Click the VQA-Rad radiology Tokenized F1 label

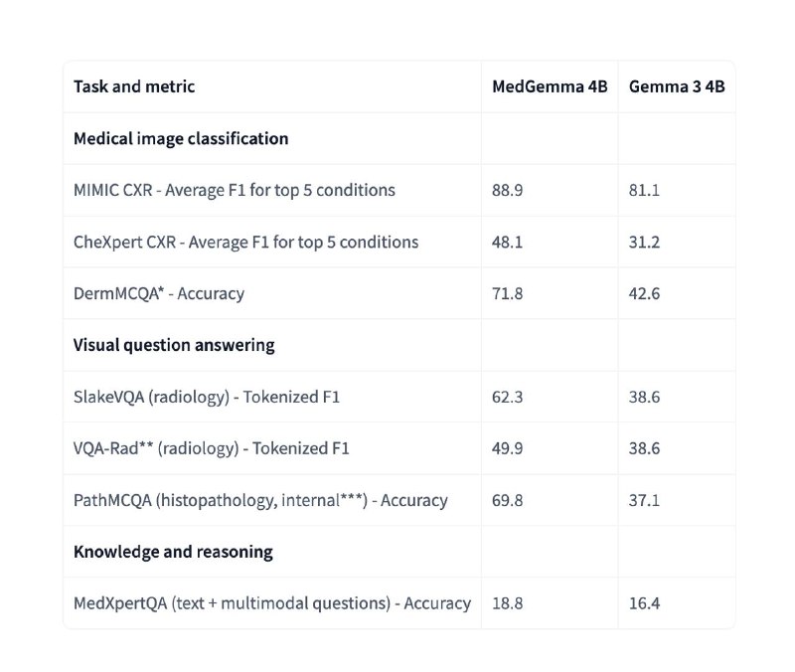pyautogui.click(x=212, y=448)
